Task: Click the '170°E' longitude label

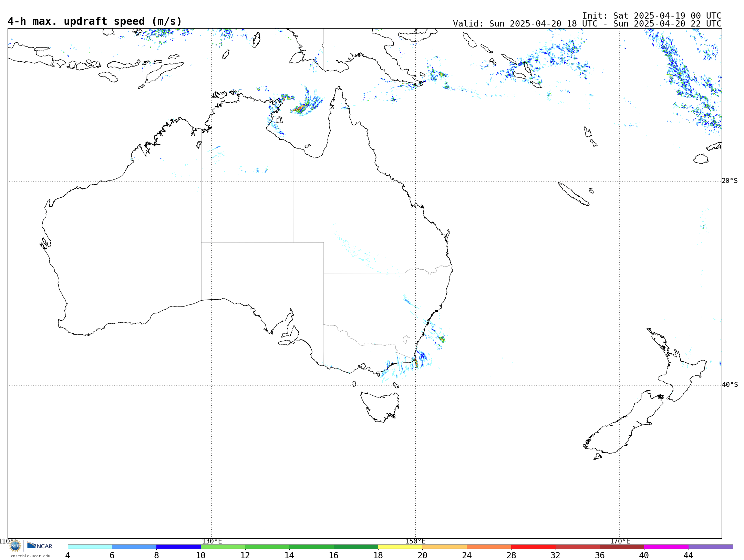Action: (x=620, y=541)
